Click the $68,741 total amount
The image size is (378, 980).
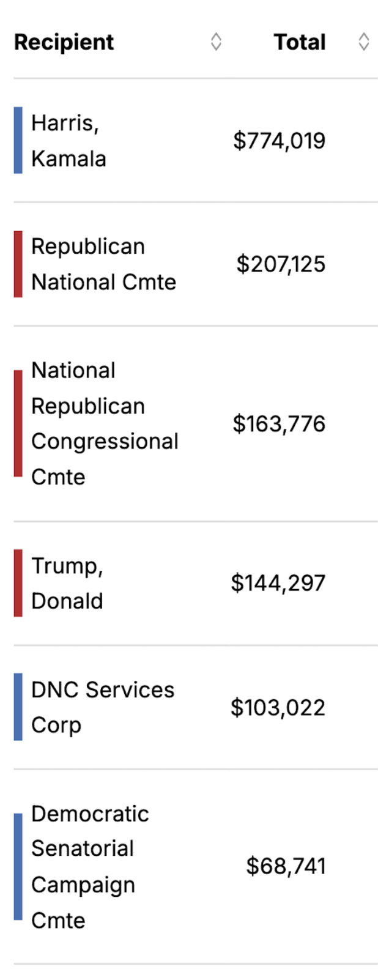tap(286, 866)
